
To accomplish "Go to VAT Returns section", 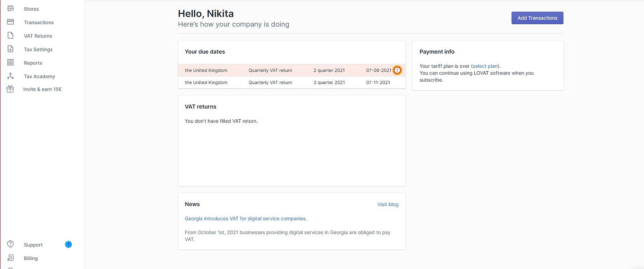I will click(x=38, y=36).
